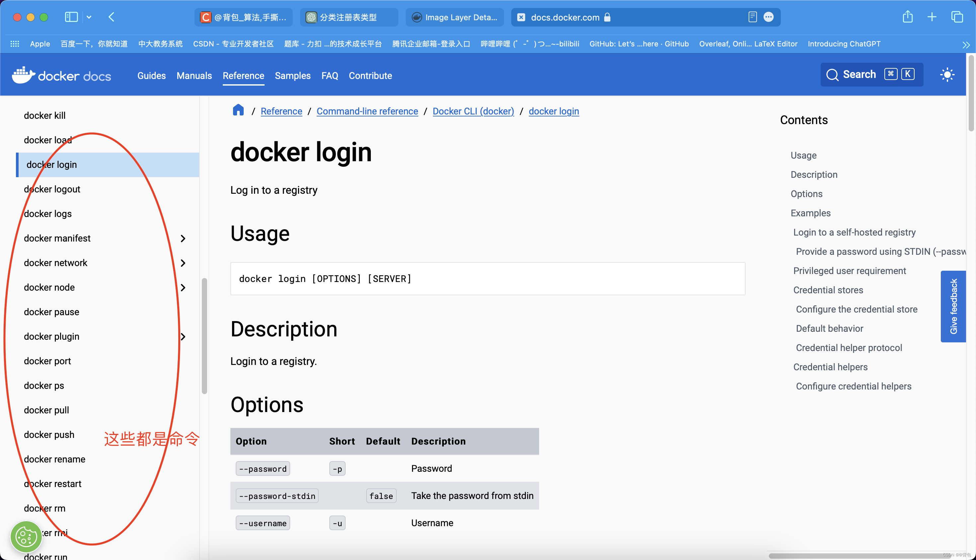Select docker logs in sidebar

coord(48,214)
